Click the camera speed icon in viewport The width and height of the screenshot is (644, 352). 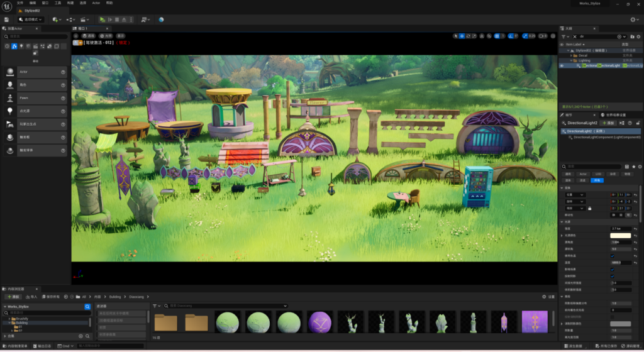pyautogui.click(x=541, y=36)
